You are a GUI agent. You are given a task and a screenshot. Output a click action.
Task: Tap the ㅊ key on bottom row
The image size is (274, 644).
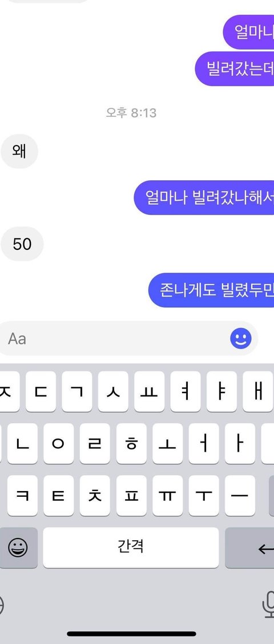pyautogui.click(x=95, y=496)
